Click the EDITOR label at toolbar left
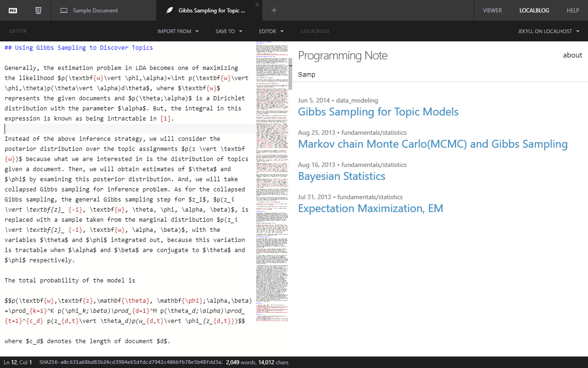This screenshot has width=588, height=368. (18, 31)
